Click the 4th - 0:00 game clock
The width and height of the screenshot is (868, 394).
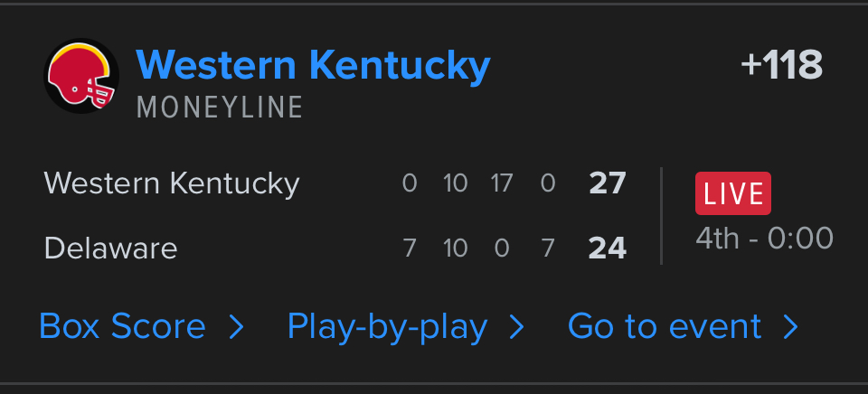click(764, 238)
